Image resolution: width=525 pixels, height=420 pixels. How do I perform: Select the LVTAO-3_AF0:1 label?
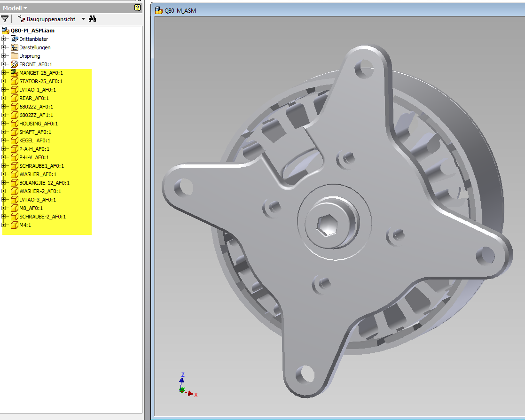(x=38, y=200)
